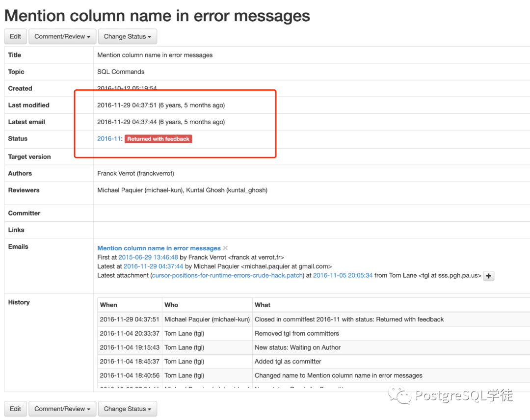Open the Mention column name email thread link
The height and width of the screenshot is (420, 530).
pos(159,248)
